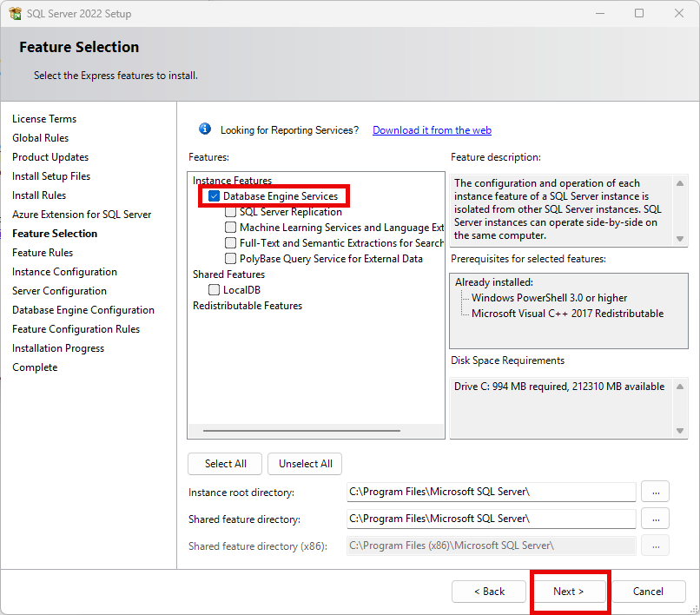Screen dimensions: 700x615
Task: Minimize the SQL Server 2022 Setup window
Action: click(x=600, y=13)
